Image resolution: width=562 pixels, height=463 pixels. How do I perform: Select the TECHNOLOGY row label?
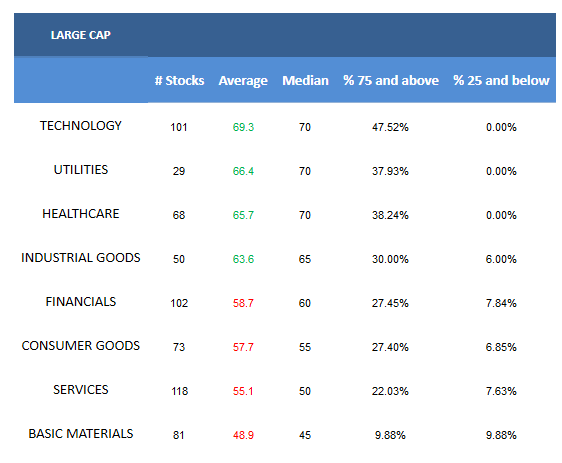[81, 126]
